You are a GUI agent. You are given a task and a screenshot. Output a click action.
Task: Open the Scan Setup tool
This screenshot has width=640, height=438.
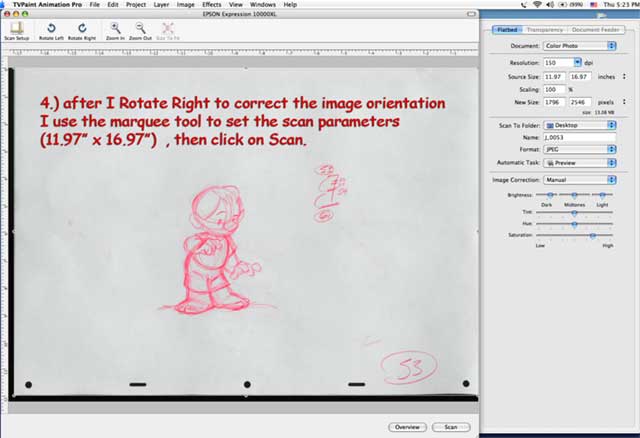pyautogui.click(x=17, y=31)
